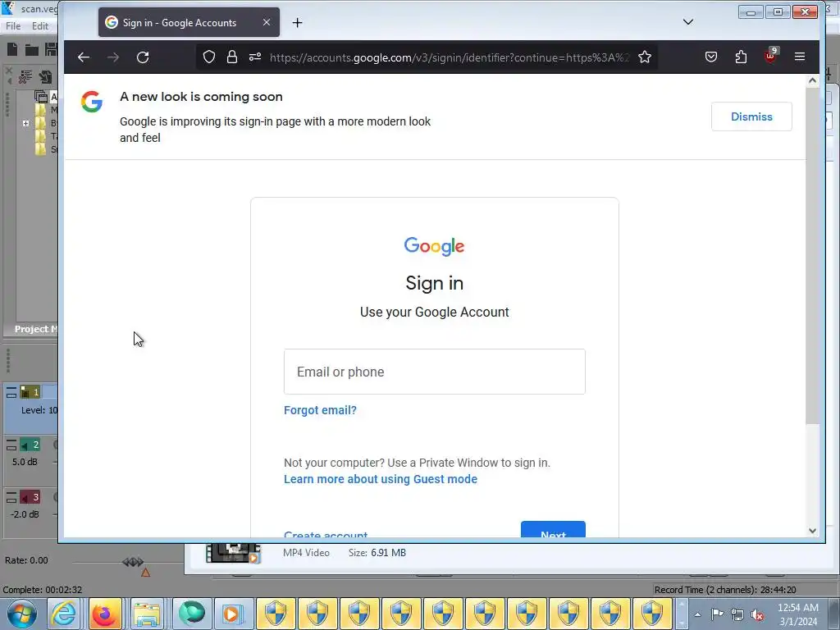
Task: Go back with the browser back arrow
Action: (84, 57)
